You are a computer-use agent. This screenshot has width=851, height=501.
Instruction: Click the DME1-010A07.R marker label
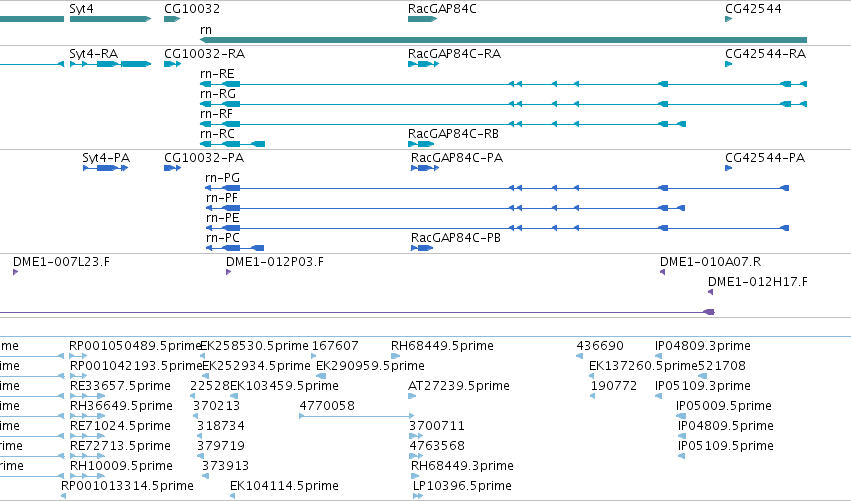(x=710, y=262)
